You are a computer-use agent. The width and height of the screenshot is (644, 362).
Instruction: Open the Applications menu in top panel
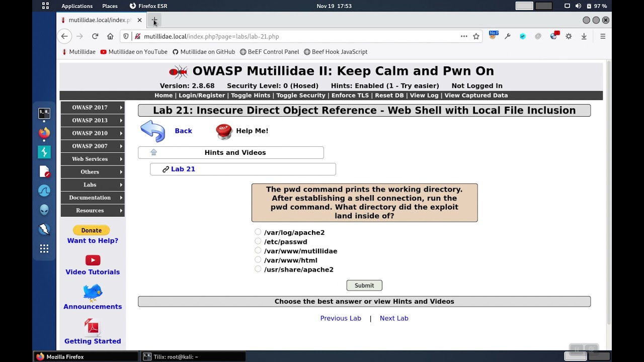click(x=77, y=6)
